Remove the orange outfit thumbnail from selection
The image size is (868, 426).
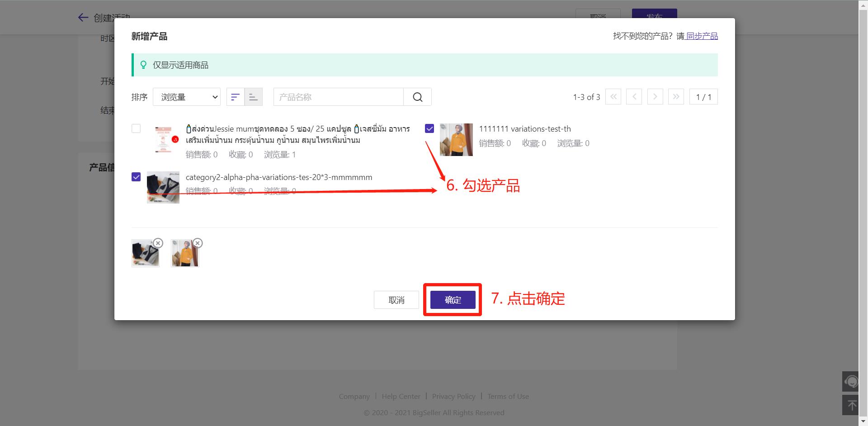(x=198, y=243)
